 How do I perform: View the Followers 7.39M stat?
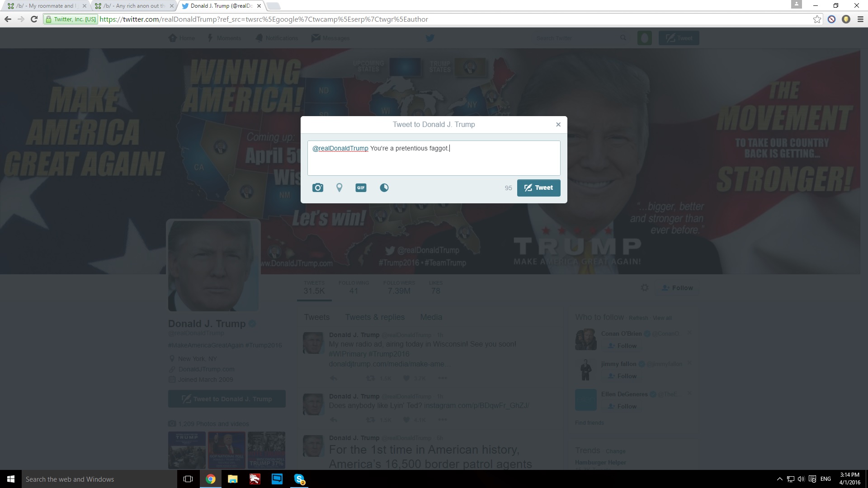pos(399,287)
